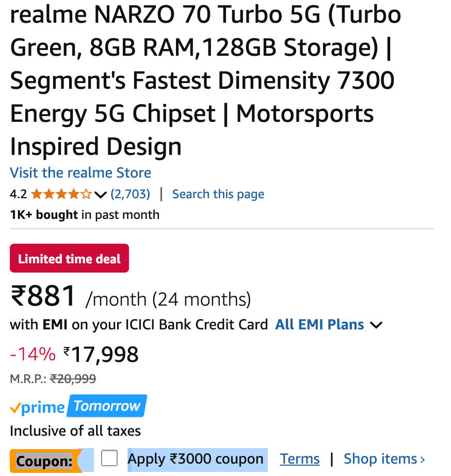Screen dimensions: 451x476
Task: Click the chevron next to All EMI Plans
Action: click(x=377, y=325)
